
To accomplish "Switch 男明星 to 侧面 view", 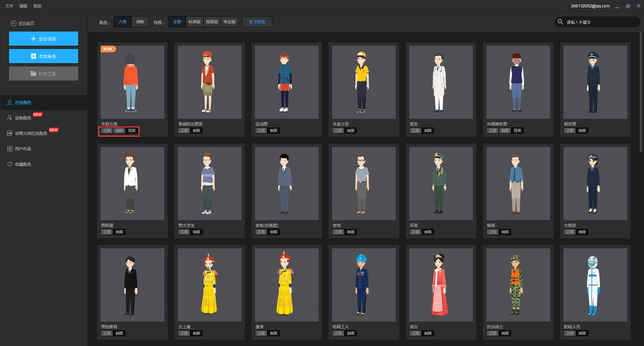I will [119, 232].
